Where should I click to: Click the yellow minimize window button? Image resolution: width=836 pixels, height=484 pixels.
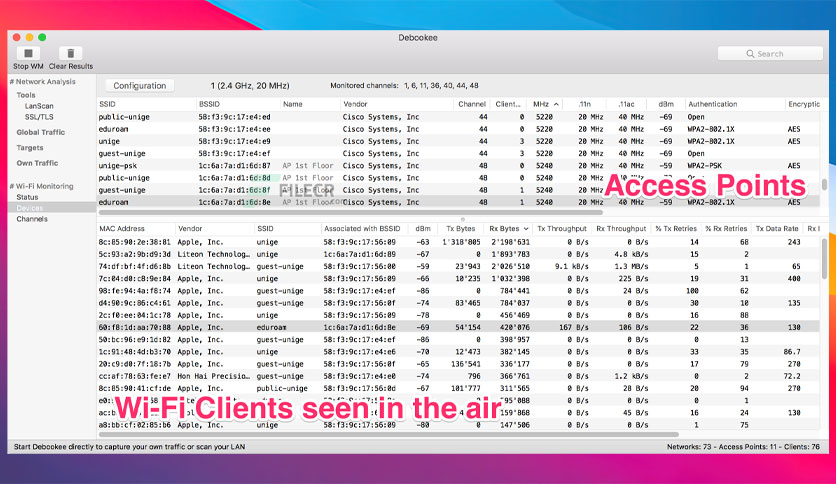[x=29, y=37]
